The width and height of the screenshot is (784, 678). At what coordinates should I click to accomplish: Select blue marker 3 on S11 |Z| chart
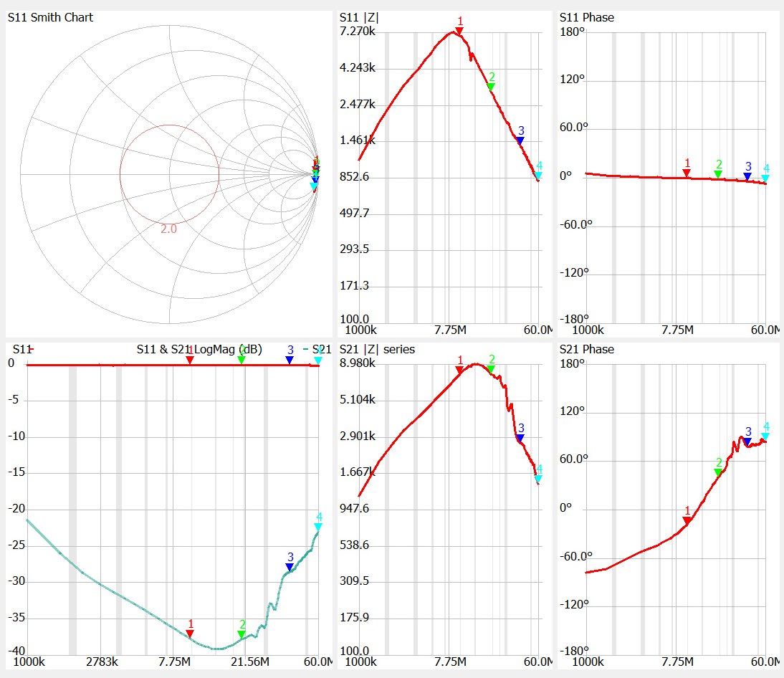[520, 140]
